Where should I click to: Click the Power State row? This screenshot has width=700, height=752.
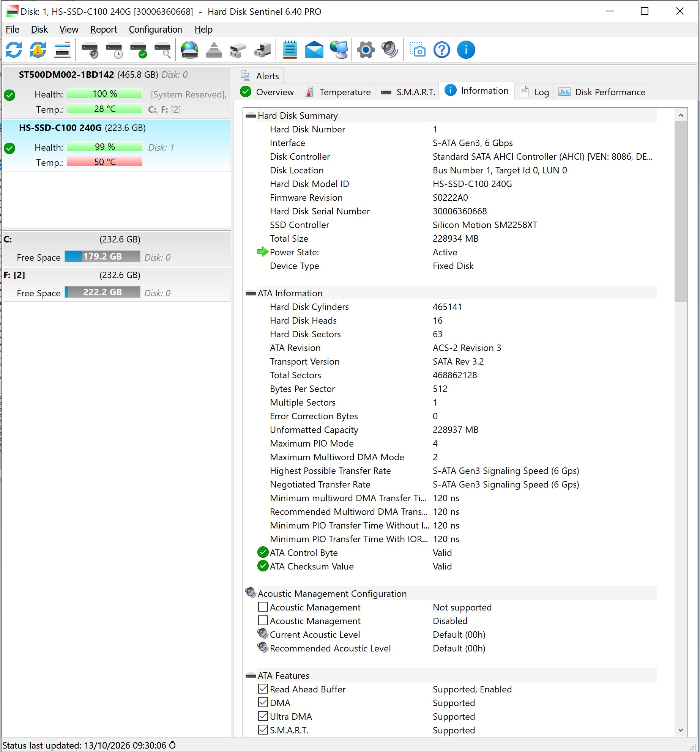[457, 252]
